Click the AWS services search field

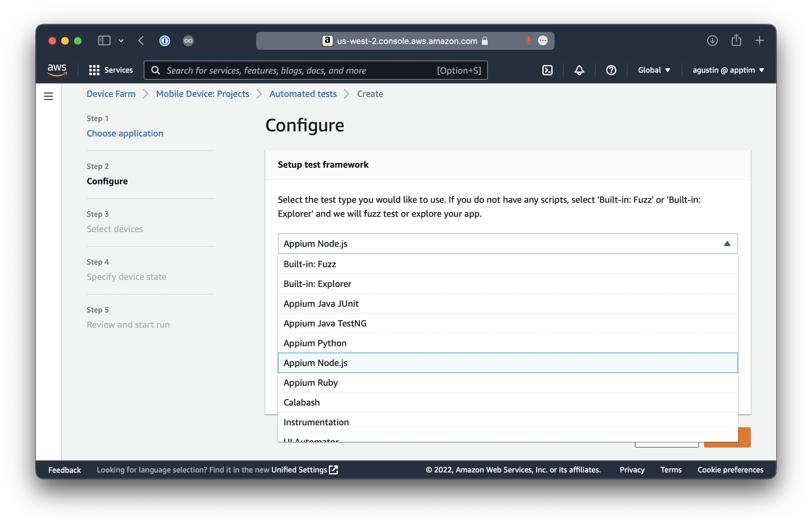(300, 70)
